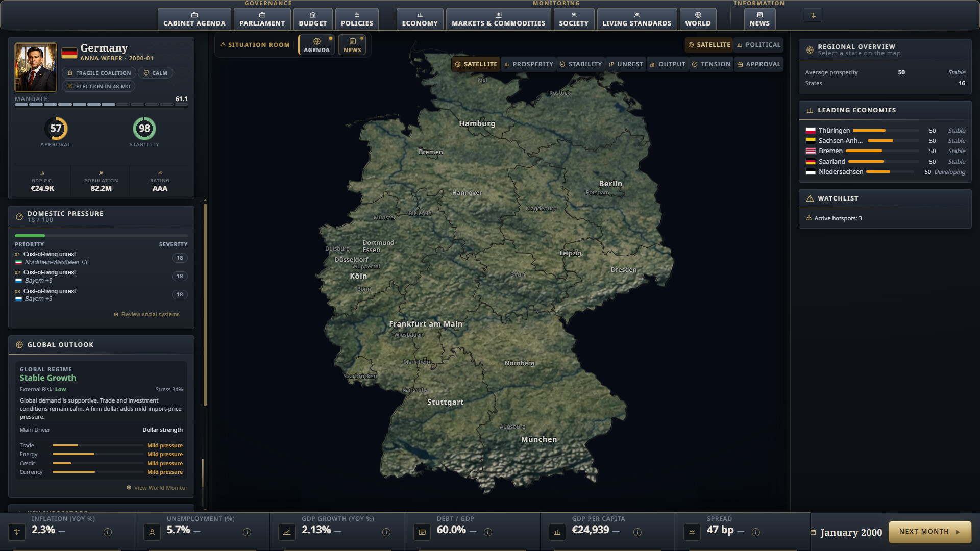Click the inflation indicator icon
The height and width of the screenshot is (551, 980).
pyautogui.click(x=17, y=532)
